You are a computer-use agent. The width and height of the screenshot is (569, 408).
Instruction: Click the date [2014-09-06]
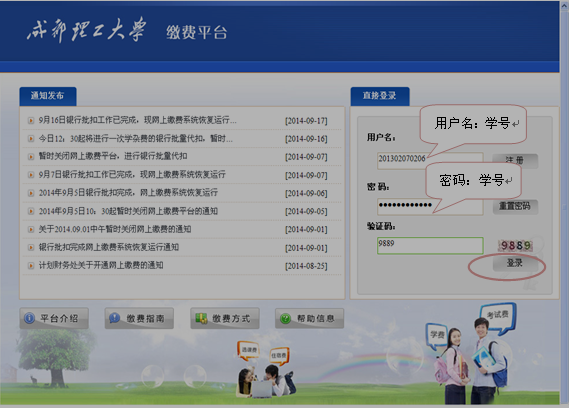point(306,193)
